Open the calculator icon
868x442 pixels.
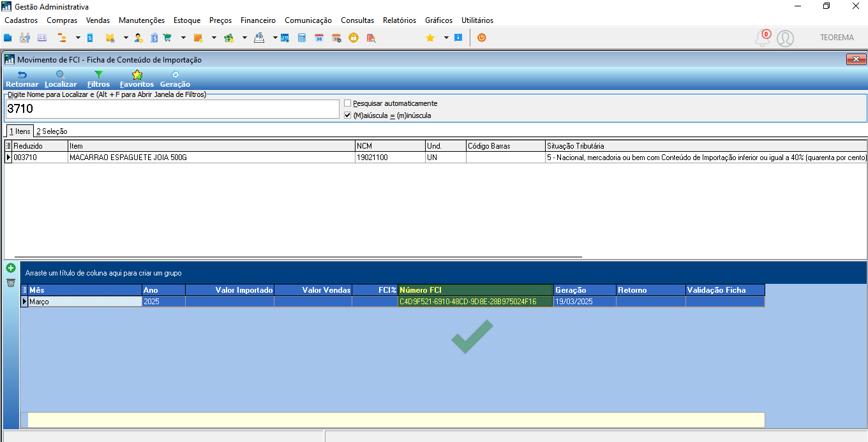pos(302,38)
